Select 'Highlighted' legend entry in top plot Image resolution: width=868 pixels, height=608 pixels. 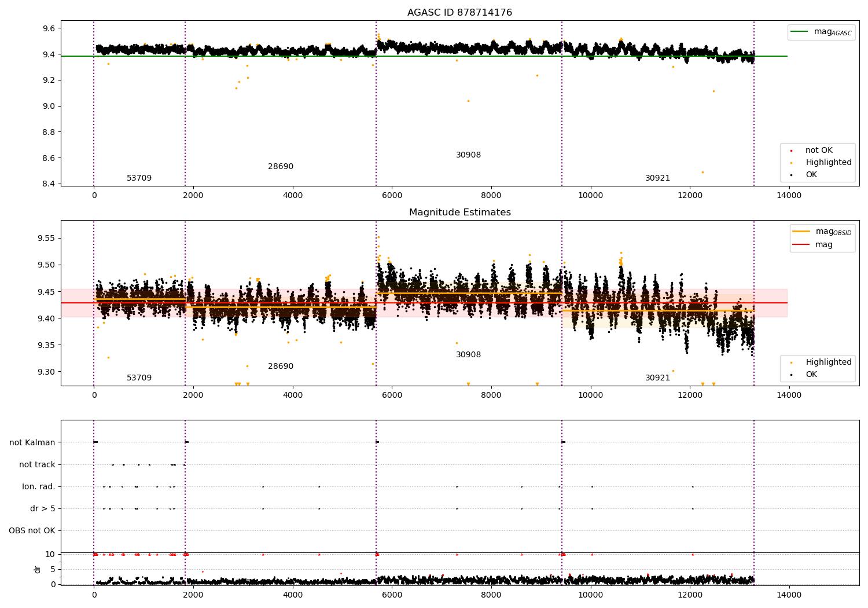pos(828,163)
